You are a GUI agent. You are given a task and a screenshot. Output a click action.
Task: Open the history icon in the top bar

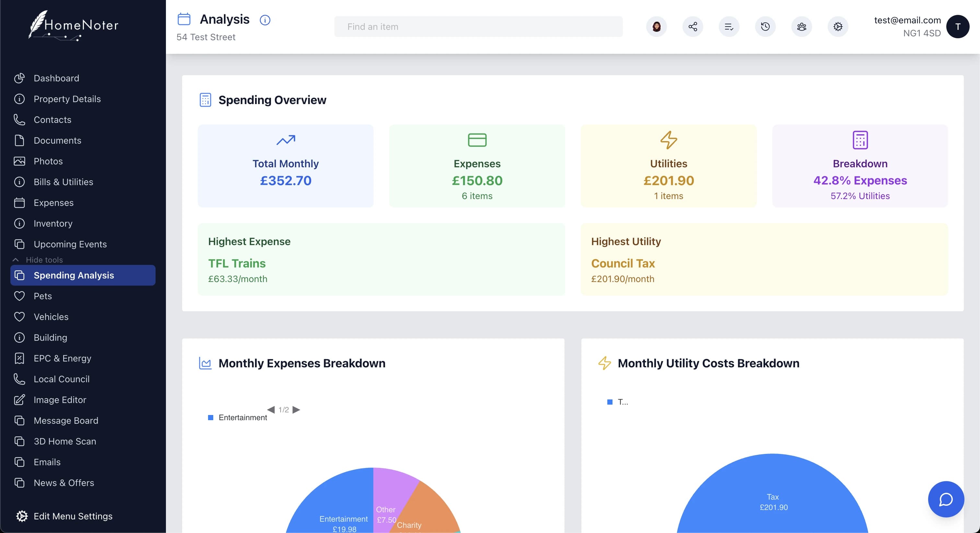[x=765, y=26]
